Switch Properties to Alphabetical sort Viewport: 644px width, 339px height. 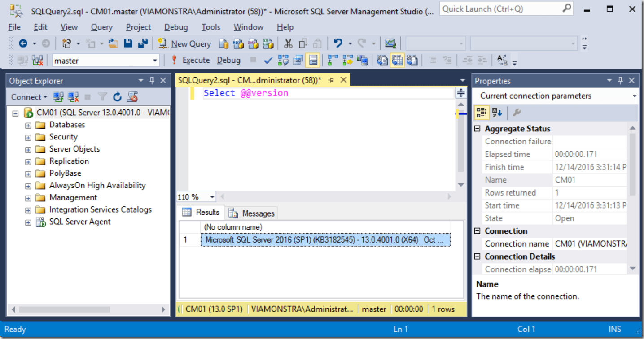click(x=497, y=112)
